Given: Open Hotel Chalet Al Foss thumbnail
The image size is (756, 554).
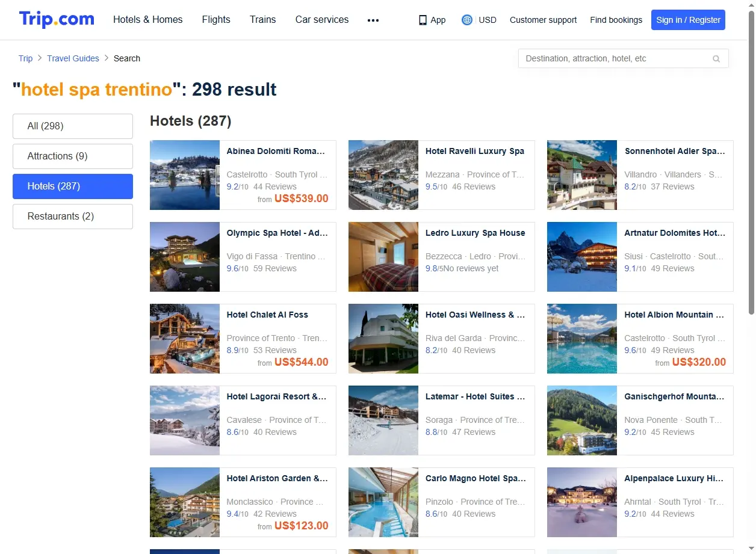Looking at the screenshot, I should tap(185, 339).
